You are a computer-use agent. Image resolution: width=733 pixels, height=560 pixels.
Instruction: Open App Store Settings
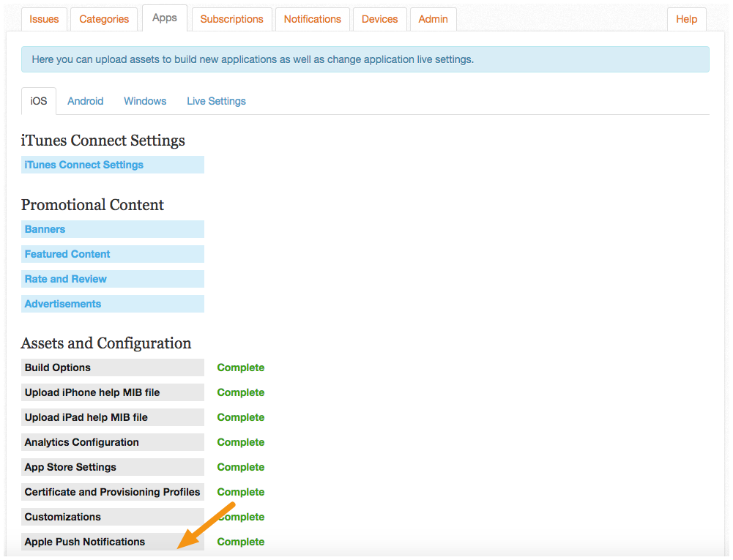pyautogui.click(x=113, y=467)
